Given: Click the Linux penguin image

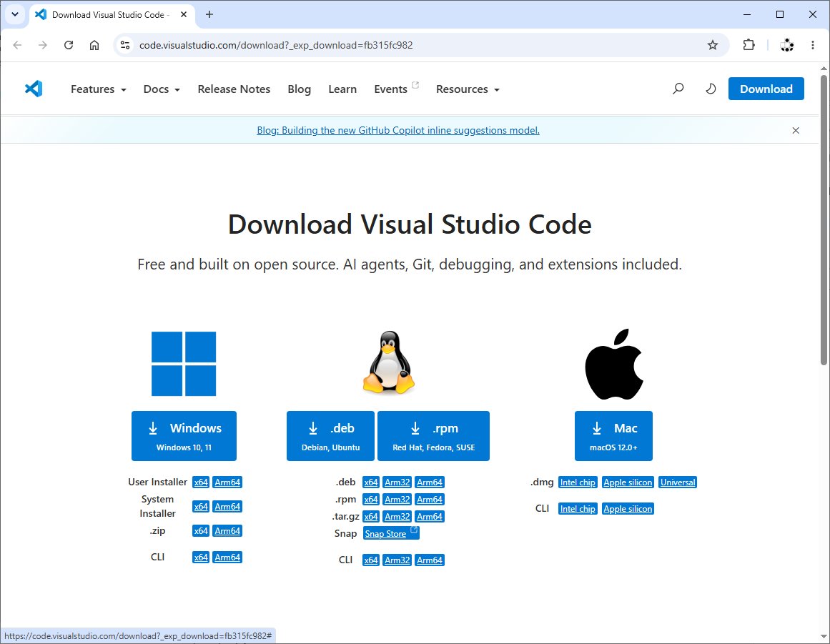Looking at the screenshot, I should [388, 362].
